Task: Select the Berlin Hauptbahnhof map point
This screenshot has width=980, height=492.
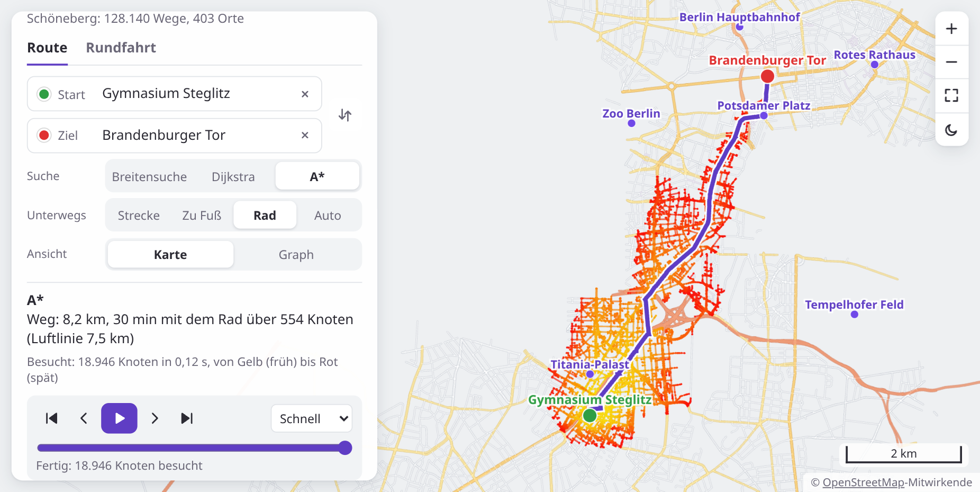Action: 740,27
